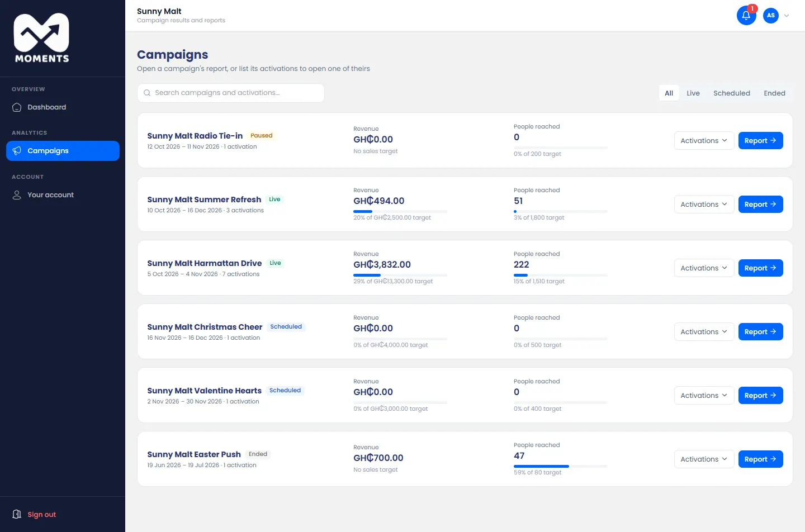Expand Activations for Radio Tie-in

click(x=704, y=141)
